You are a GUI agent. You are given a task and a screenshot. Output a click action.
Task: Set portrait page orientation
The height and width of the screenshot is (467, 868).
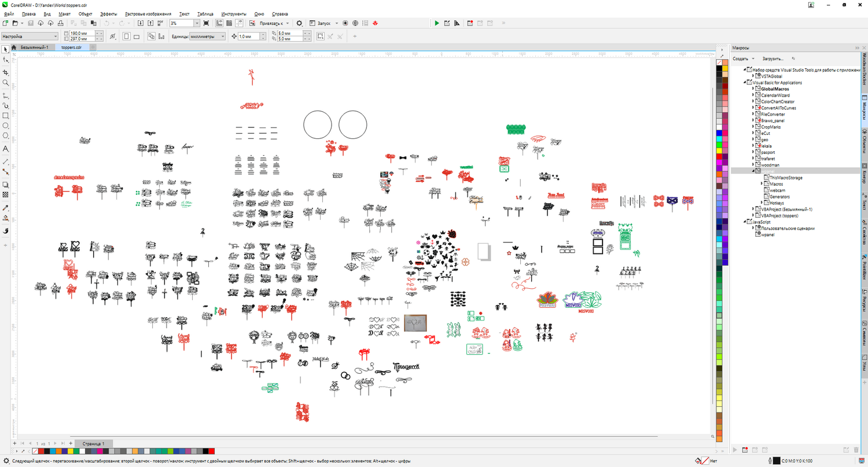pyautogui.click(x=127, y=36)
